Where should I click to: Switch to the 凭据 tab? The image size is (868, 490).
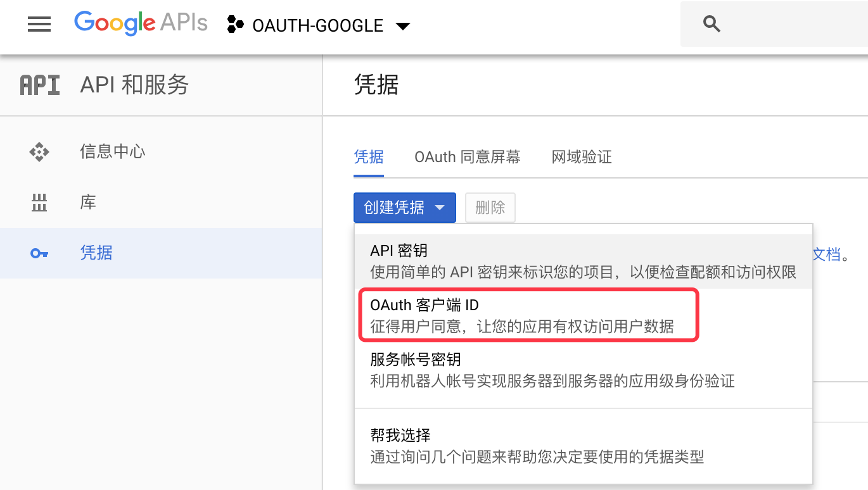tap(369, 157)
